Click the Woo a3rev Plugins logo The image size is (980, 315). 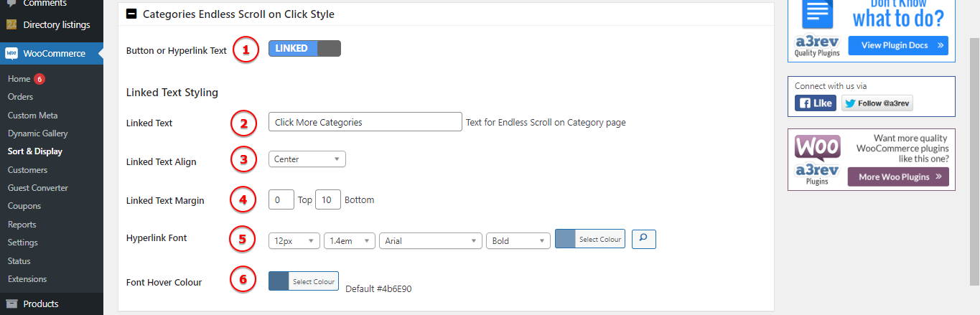click(817, 159)
